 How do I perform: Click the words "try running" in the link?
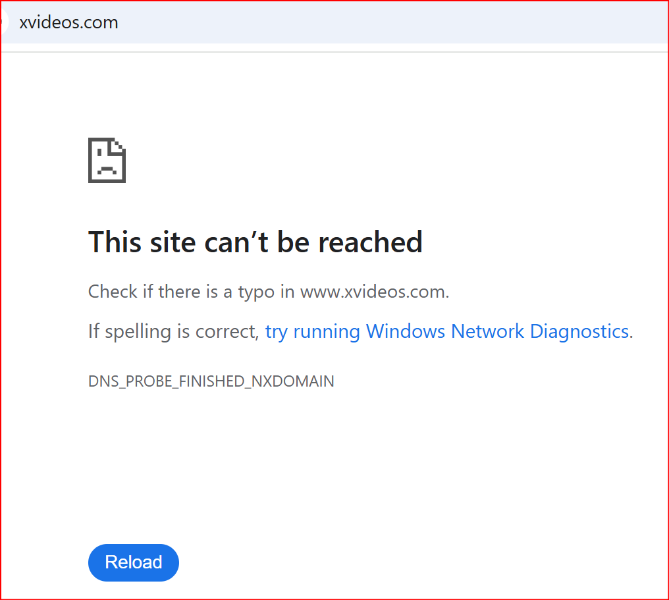point(313,332)
